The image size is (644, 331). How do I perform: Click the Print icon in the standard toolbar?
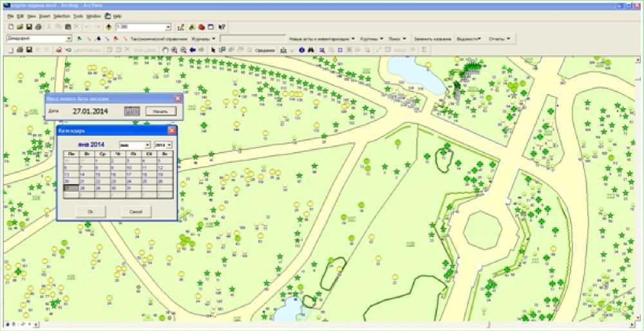tap(38, 27)
